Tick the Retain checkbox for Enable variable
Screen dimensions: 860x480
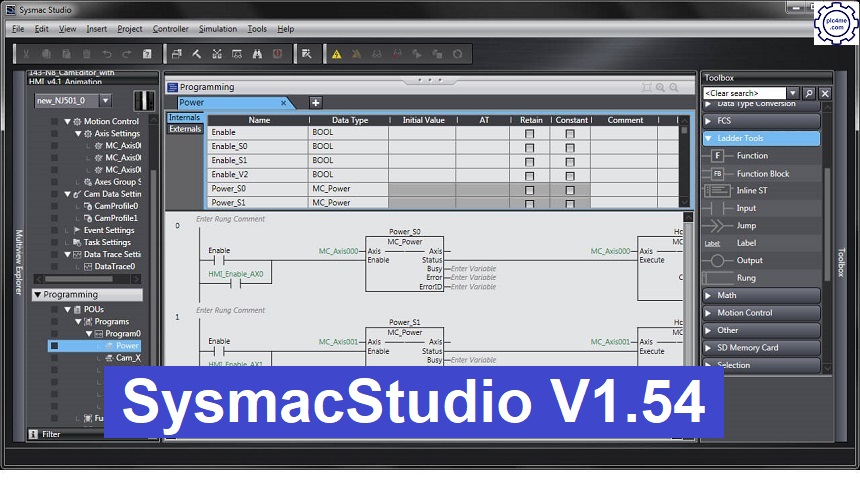(x=530, y=133)
